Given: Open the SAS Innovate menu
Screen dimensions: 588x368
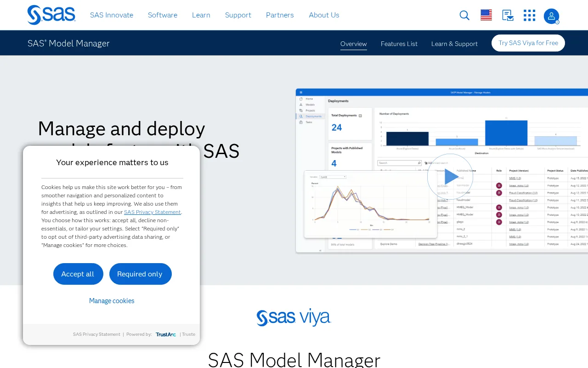Looking at the screenshot, I should tap(112, 15).
